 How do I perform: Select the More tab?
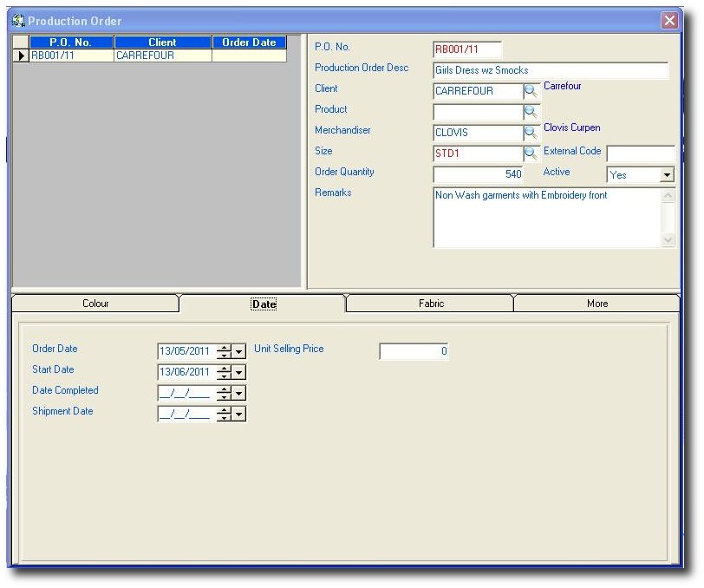point(597,304)
